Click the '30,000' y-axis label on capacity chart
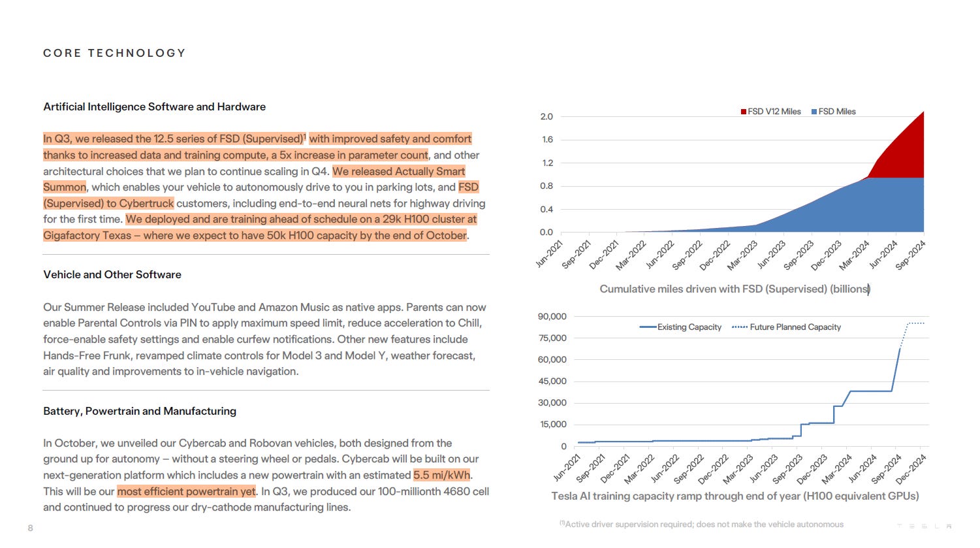This screenshot has height=548, width=980. click(552, 402)
